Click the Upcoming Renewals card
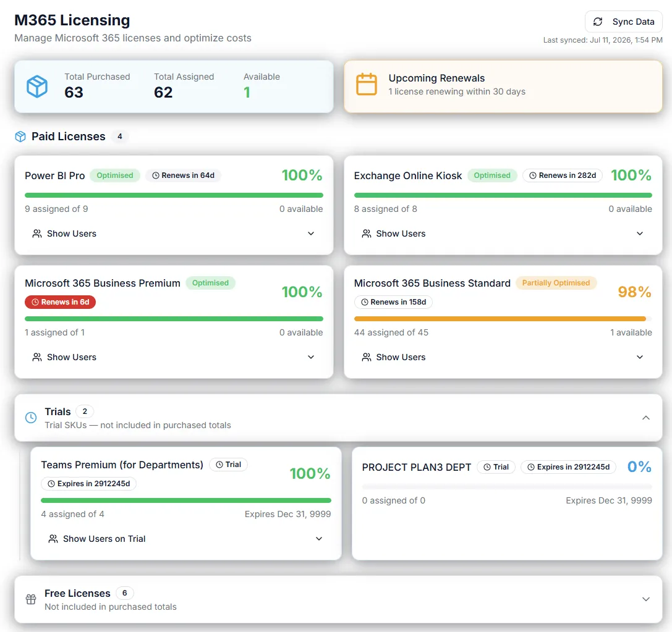672x632 pixels. coord(503,86)
